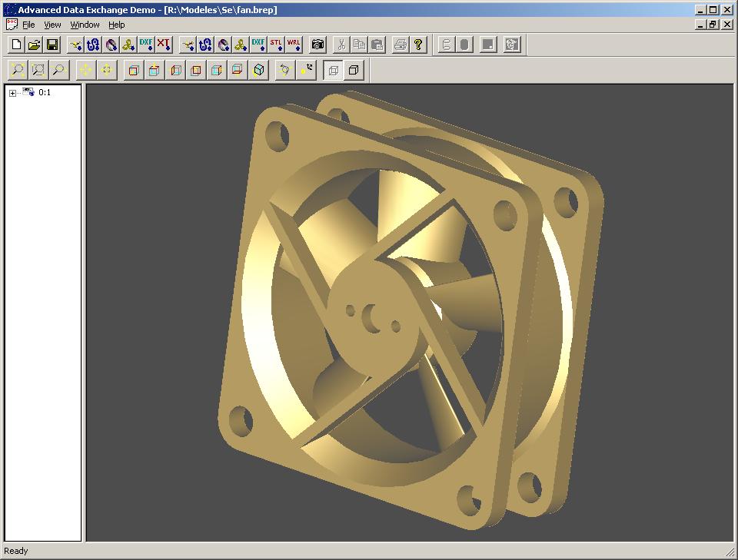
Task: Save the model with the floppy disk icon
Action: [x=52, y=45]
